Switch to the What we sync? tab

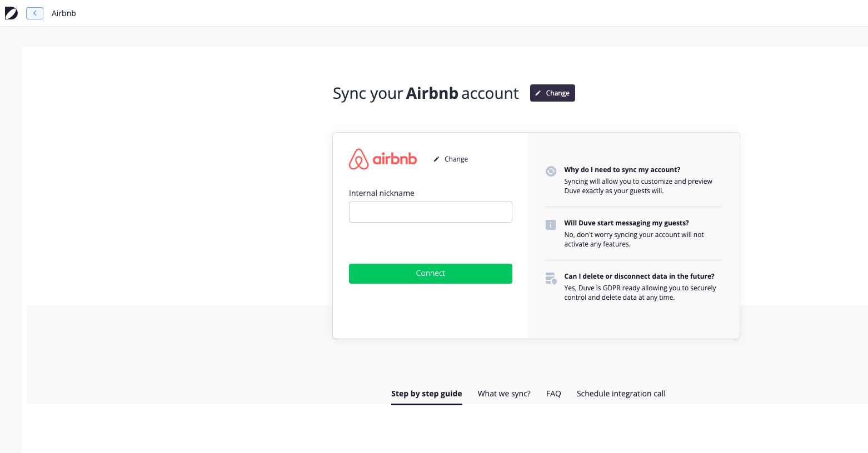(504, 394)
